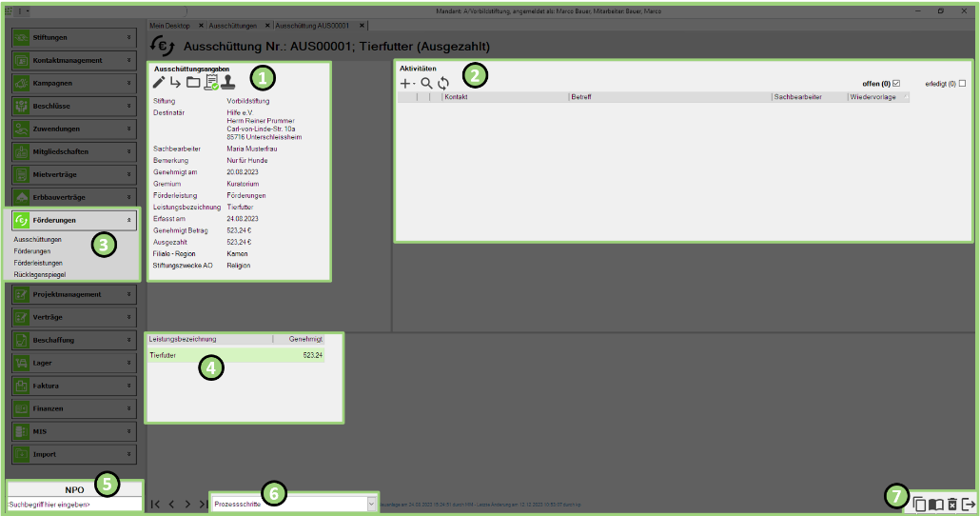The image size is (980, 516).
Task: Add a new activity with the plus icon
Action: (407, 84)
